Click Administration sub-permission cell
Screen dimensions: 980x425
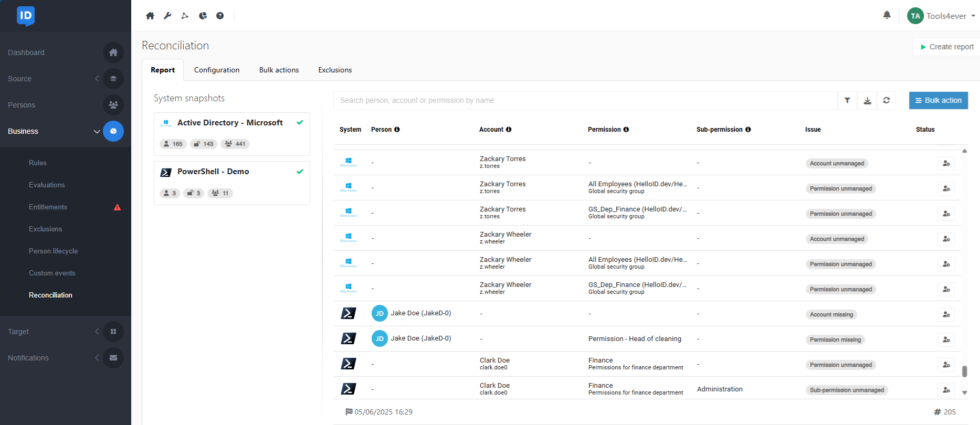pos(720,389)
